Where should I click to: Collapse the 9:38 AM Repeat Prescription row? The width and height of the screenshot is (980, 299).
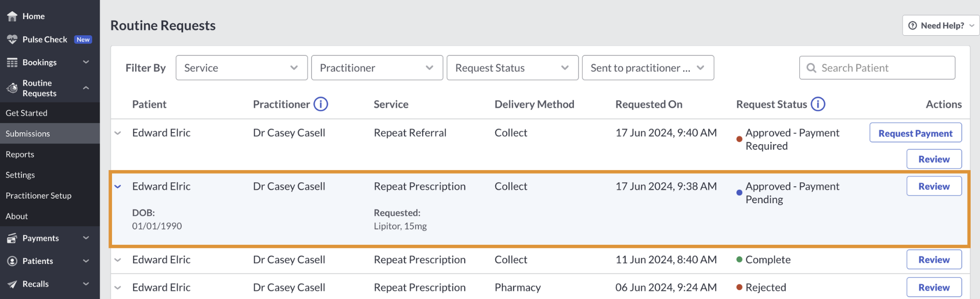pyautogui.click(x=118, y=187)
